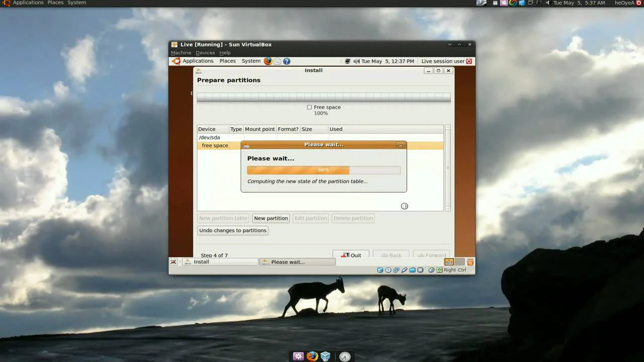Click VirtualBox hard disk status icon
The image size is (644, 362).
click(x=380, y=270)
